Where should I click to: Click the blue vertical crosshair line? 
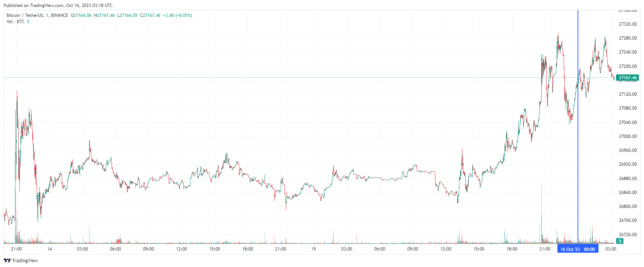coord(578,127)
